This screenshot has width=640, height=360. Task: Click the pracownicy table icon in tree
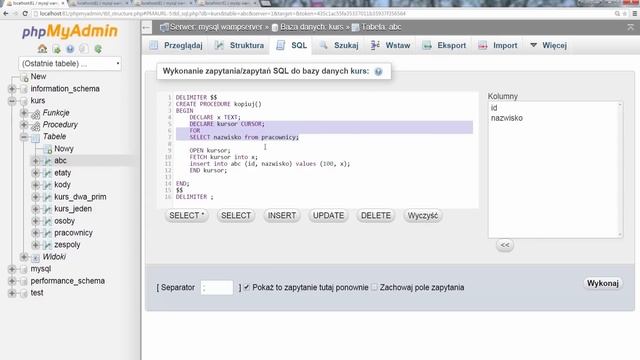coord(48,233)
